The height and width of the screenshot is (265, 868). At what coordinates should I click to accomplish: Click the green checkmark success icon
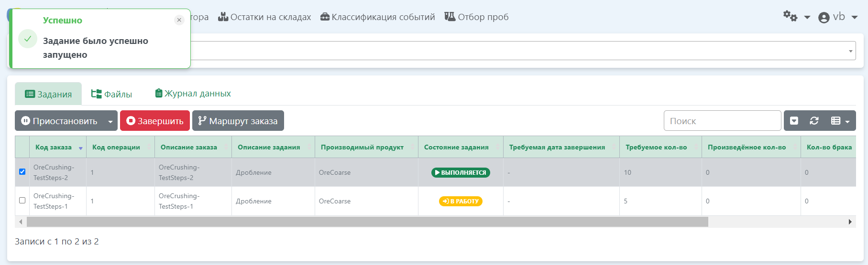click(28, 39)
